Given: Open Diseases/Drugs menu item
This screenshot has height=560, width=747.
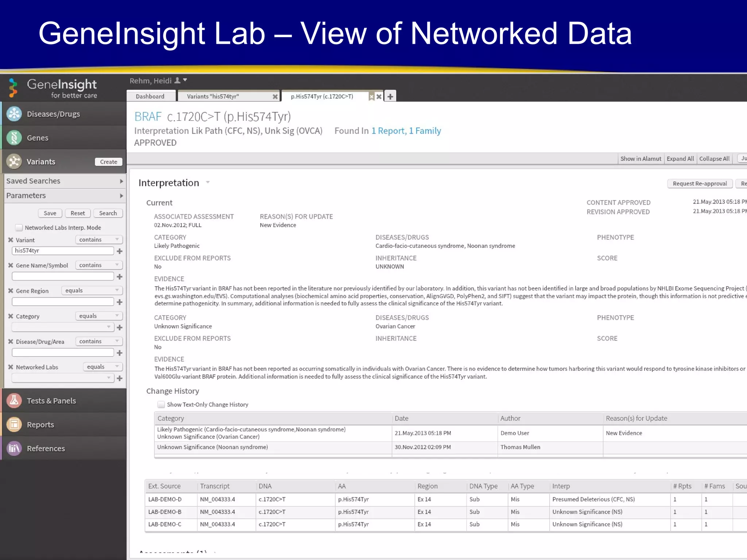Looking at the screenshot, I should pyautogui.click(x=64, y=114).
